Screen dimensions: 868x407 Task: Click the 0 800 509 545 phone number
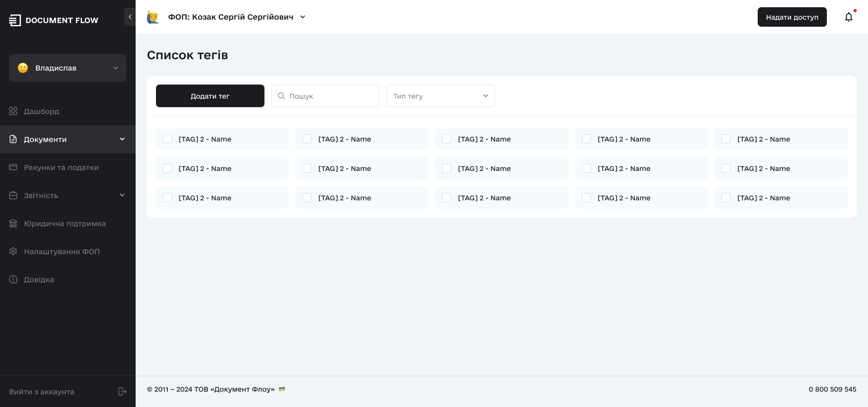click(832, 389)
